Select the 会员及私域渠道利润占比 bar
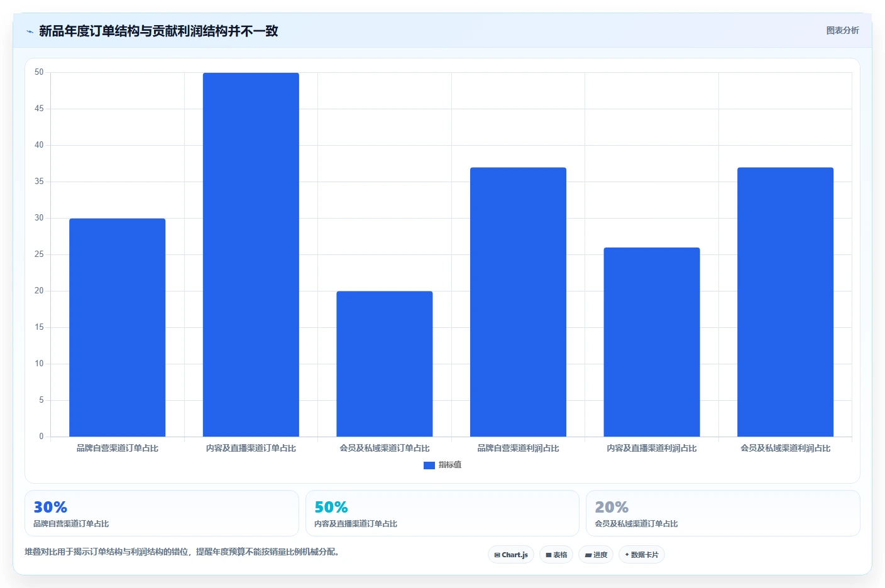Image resolution: width=885 pixels, height=588 pixels. [786, 302]
